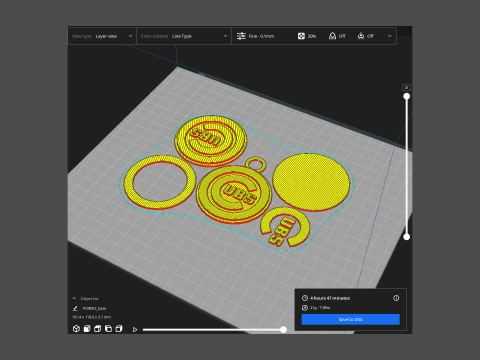
Task: Open the print time info icon
Action: (x=396, y=298)
